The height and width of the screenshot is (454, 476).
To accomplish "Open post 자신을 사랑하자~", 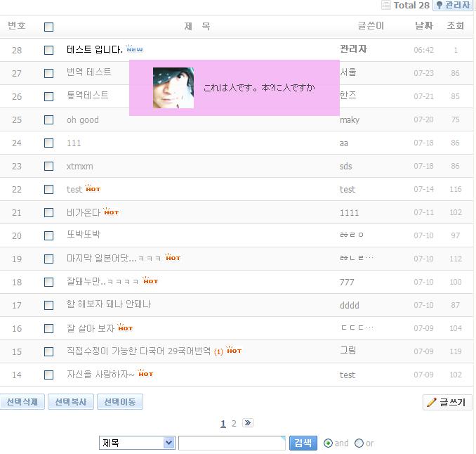I will coord(100,374).
